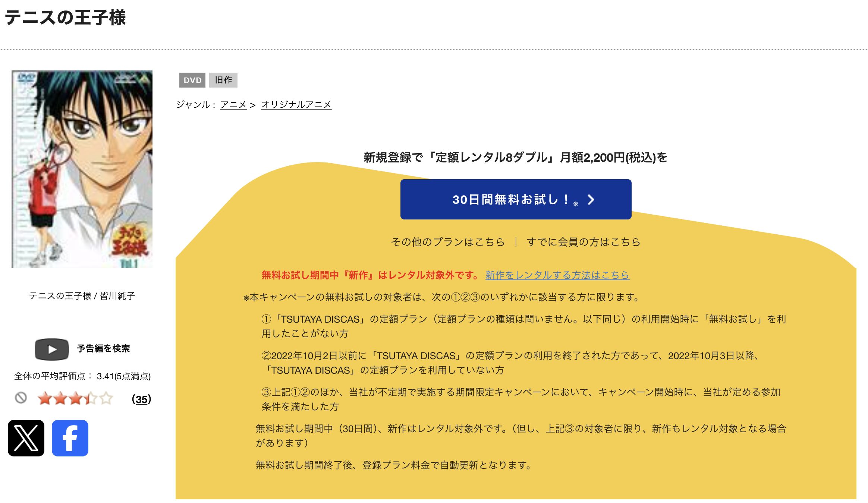Screen dimensions: 868x503
Task: Click condition ① about TSUTAYA DISCAS
Action: pyautogui.click(x=524, y=326)
